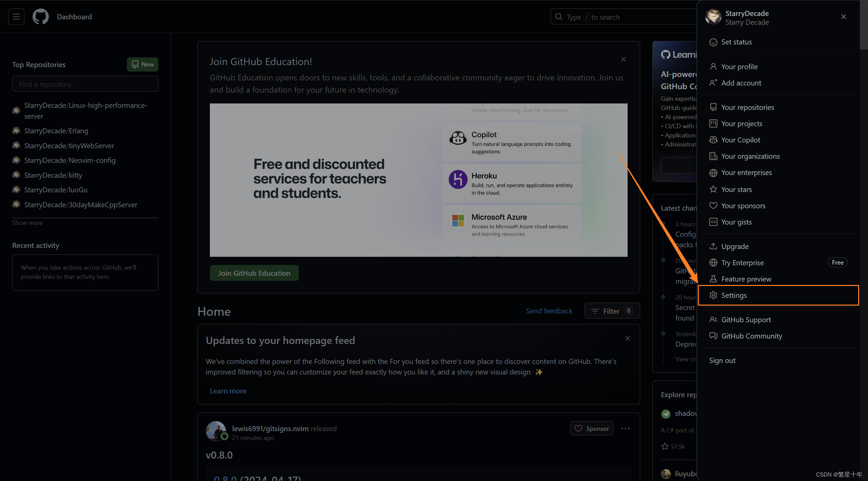Click the Heroku logo icon
868x481 pixels.
tap(458, 179)
